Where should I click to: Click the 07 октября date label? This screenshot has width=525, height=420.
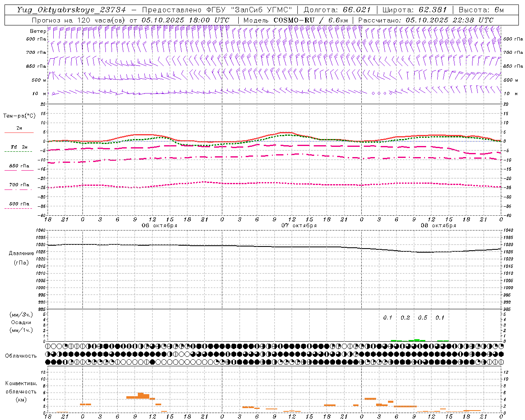299,226
